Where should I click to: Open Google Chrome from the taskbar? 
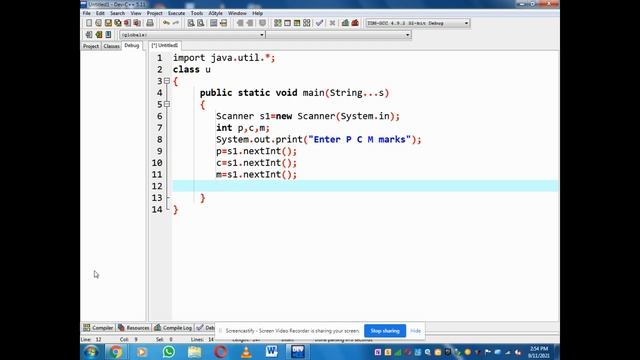point(116,352)
